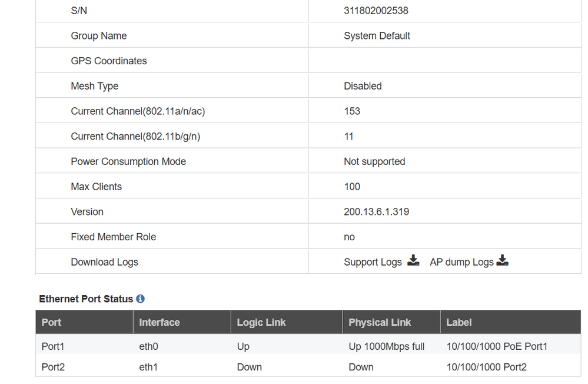This screenshot has width=588, height=384.
Task: Click the Logic Link column header
Action: click(x=261, y=322)
